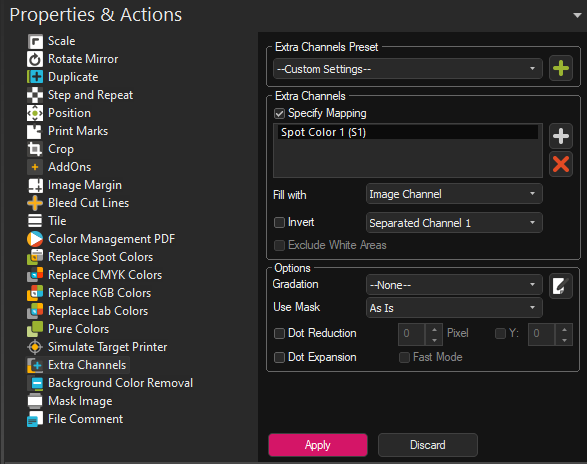Add a channel with white plus icon
Viewport: 587px width, 464px height.
(x=560, y=136)
